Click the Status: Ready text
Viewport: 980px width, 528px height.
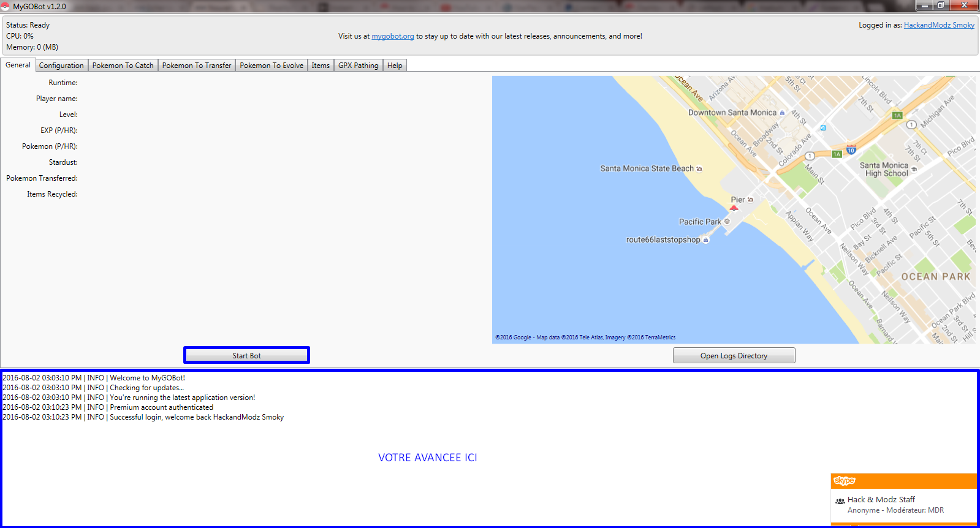pos(28,25)
